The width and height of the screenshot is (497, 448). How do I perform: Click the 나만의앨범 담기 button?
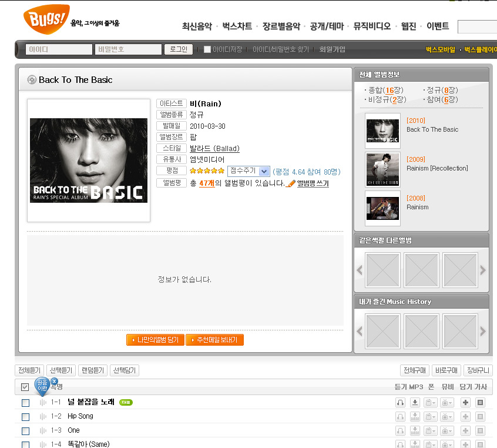[155, 340]
